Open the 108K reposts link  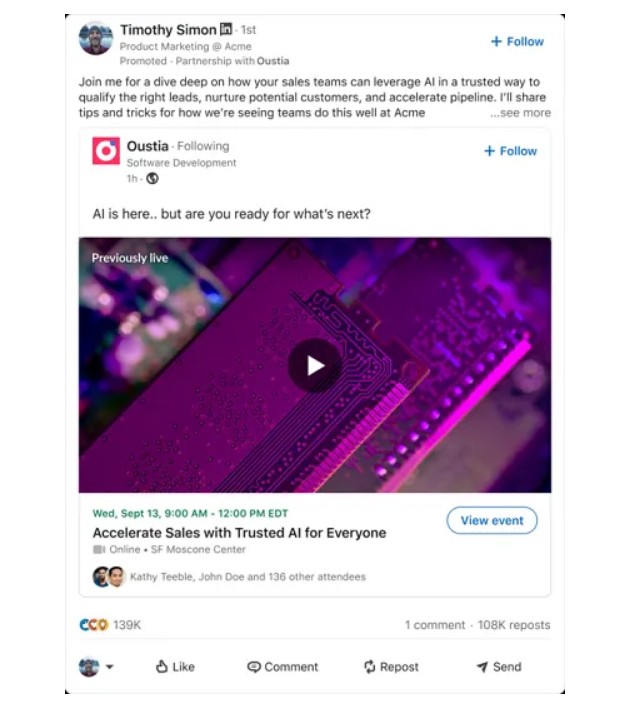513,625
